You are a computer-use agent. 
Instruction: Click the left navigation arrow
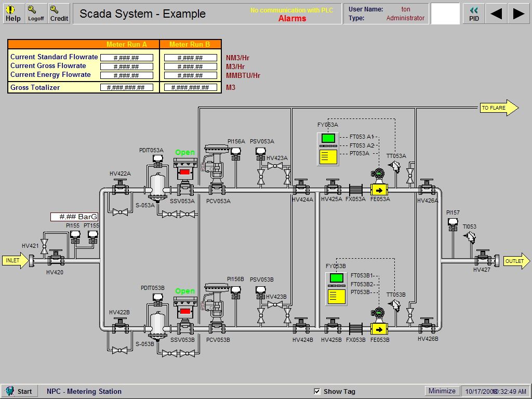tap(496, 14)
